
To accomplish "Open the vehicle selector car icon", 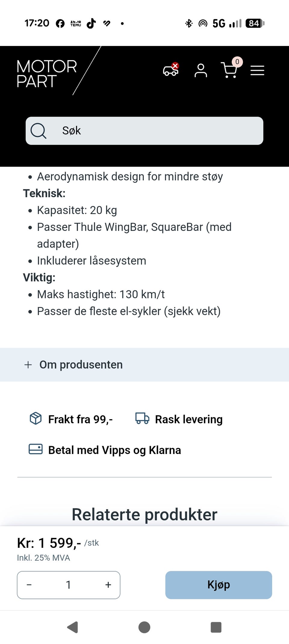I will [171, 70].
